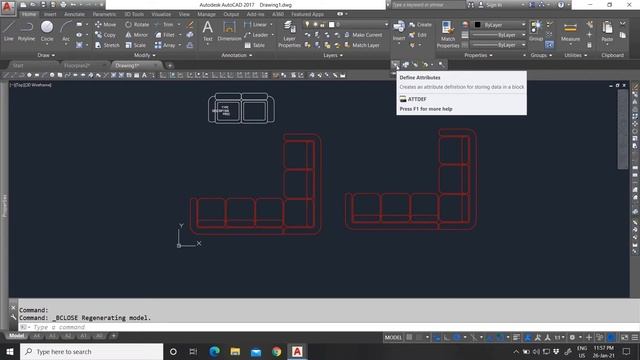The height and width of the screenshot is (360, 640).
Task: Click the AutoCAD application menu logo
Action: point(7,7)
